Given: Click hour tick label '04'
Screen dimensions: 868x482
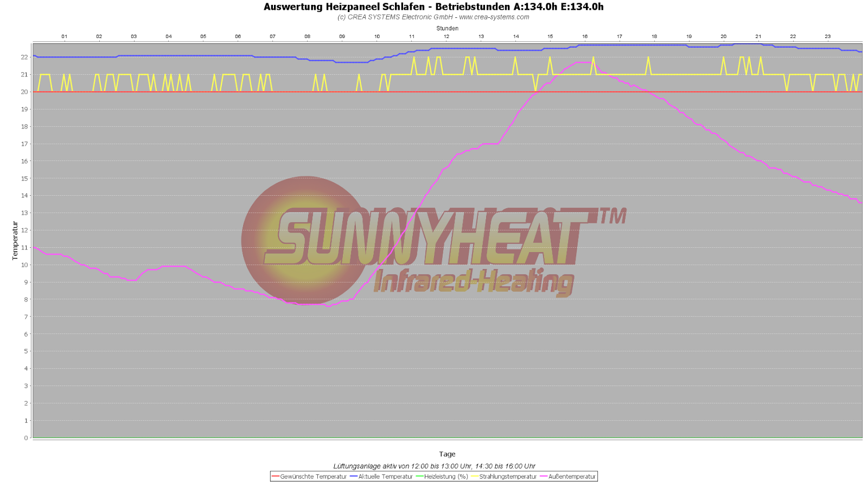Looking at the screenshot, I should (169, 36).
